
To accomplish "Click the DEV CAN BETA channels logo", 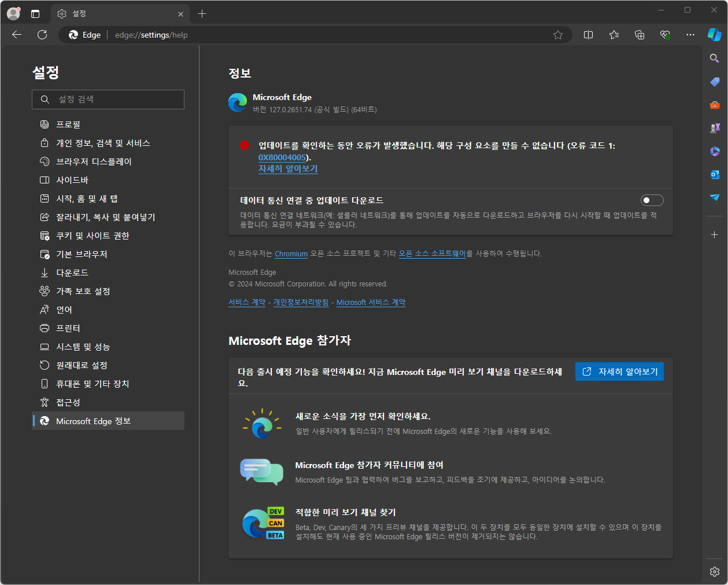I will [x=263, y=523].
